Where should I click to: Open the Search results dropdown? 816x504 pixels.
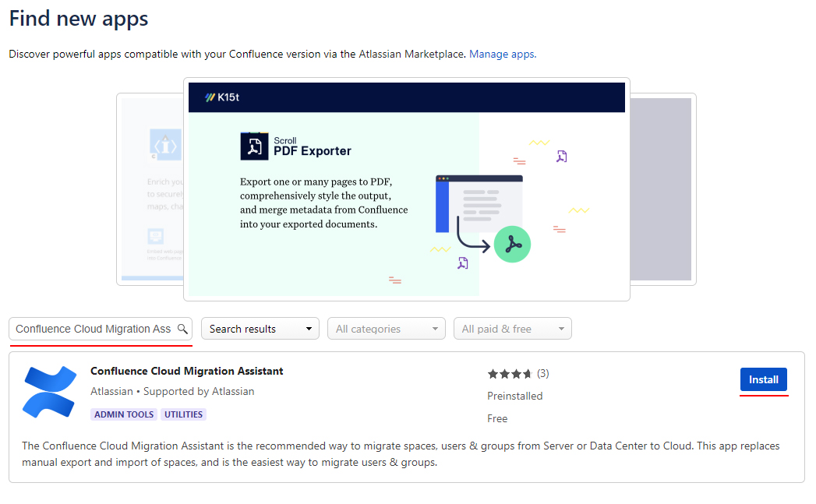point(260,328)
